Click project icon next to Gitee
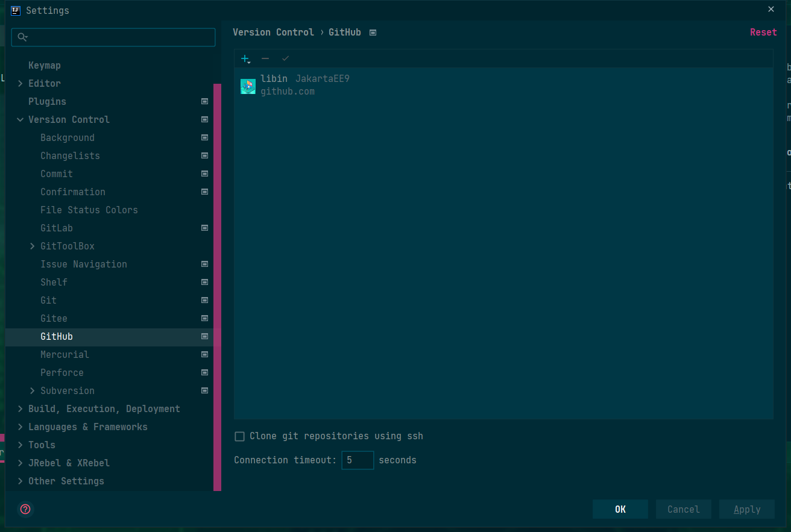The height and width of the screenshot is (532, 791). coord(204,318)
